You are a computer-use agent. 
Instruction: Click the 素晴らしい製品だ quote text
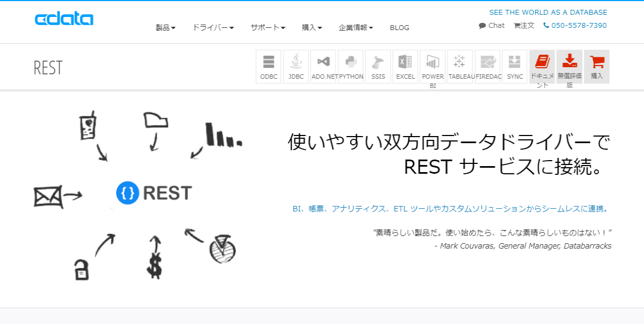(493, 233)
